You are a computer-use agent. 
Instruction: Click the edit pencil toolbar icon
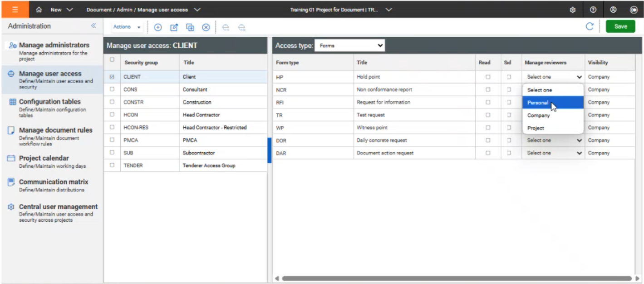[x=174, y=27]
